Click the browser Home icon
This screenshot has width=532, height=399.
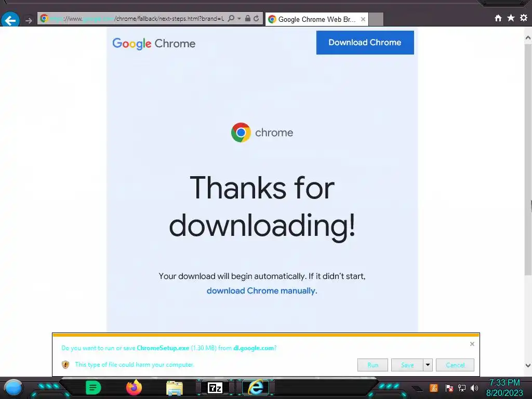(498, 18)
